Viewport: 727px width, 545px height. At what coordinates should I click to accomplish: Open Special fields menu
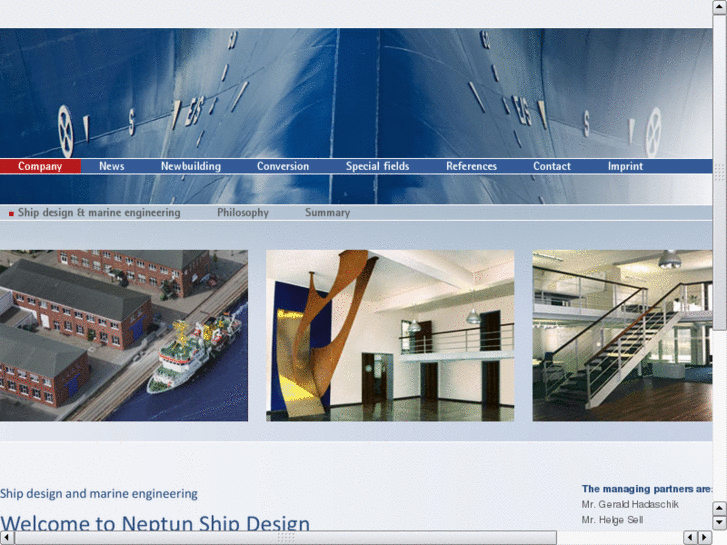pos(377,166)
